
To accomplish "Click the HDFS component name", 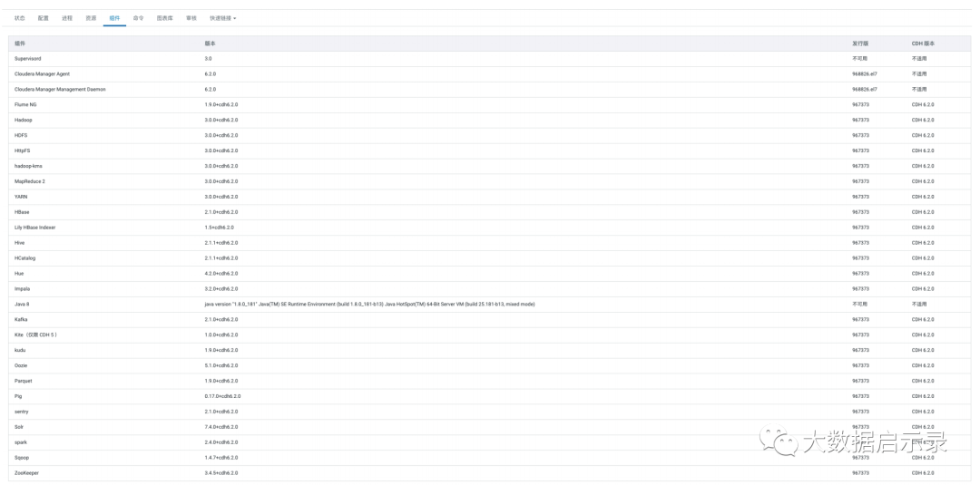I will 21,135.
